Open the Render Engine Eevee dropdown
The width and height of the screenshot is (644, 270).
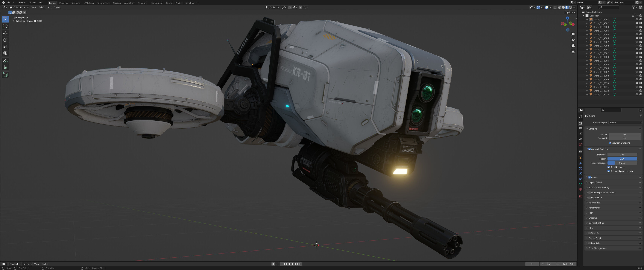pyautogui.click(x=625, y=123)
